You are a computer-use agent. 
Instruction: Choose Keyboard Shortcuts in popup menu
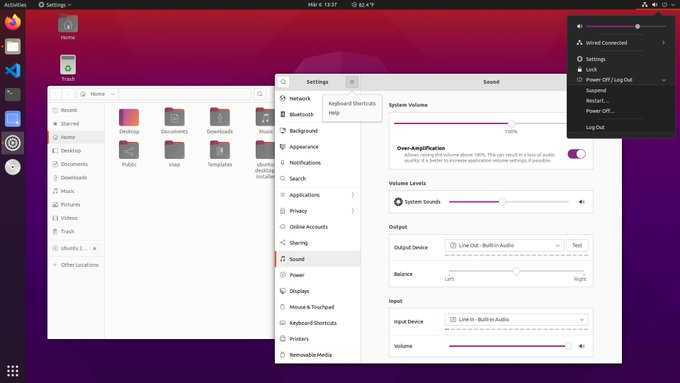pos(352,104)
